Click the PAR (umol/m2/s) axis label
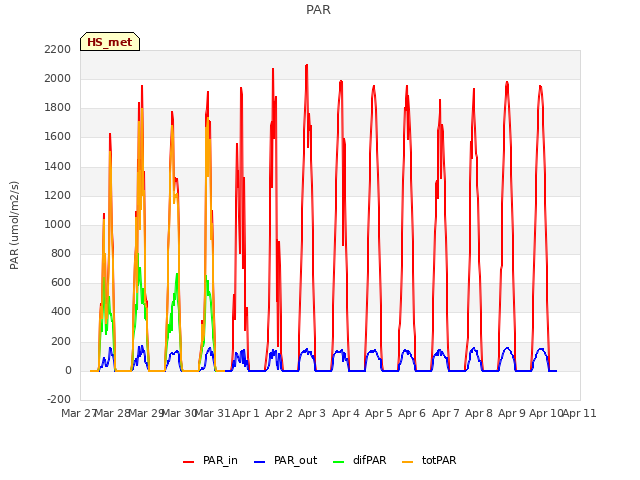Image resolution: width=640 pixels, height=480 pixels. tap(14, 225)
